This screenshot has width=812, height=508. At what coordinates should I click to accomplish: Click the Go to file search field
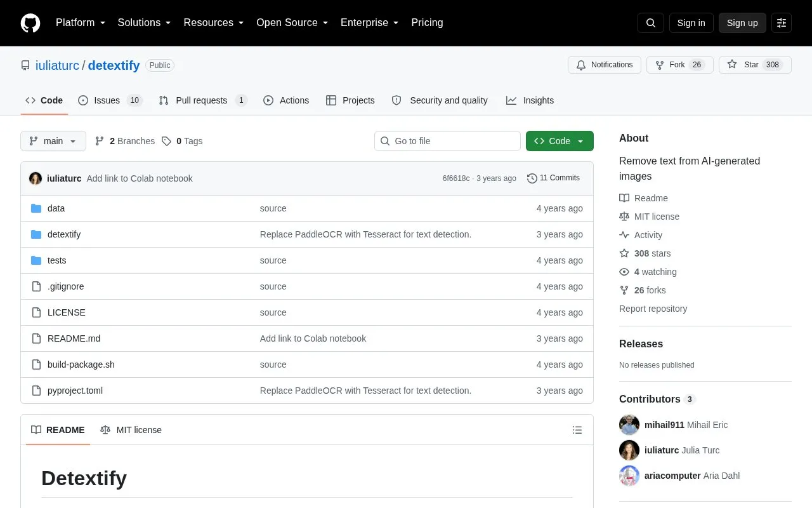pos(447,141)
